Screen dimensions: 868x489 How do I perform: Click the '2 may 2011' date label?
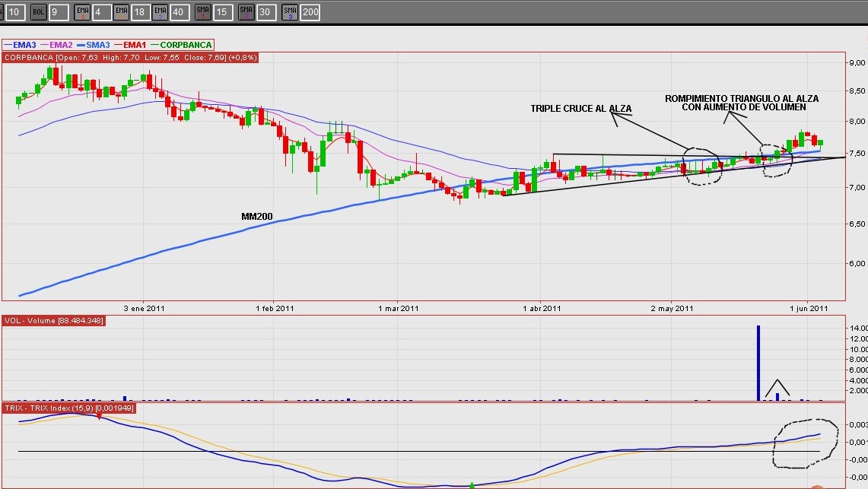point(672,309)
